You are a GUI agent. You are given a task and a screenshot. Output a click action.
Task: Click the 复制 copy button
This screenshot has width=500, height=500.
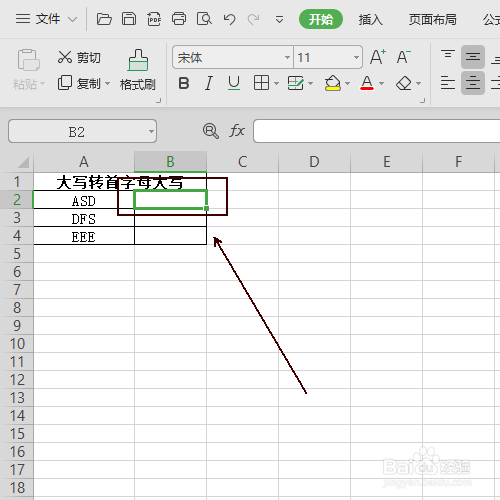79,83
